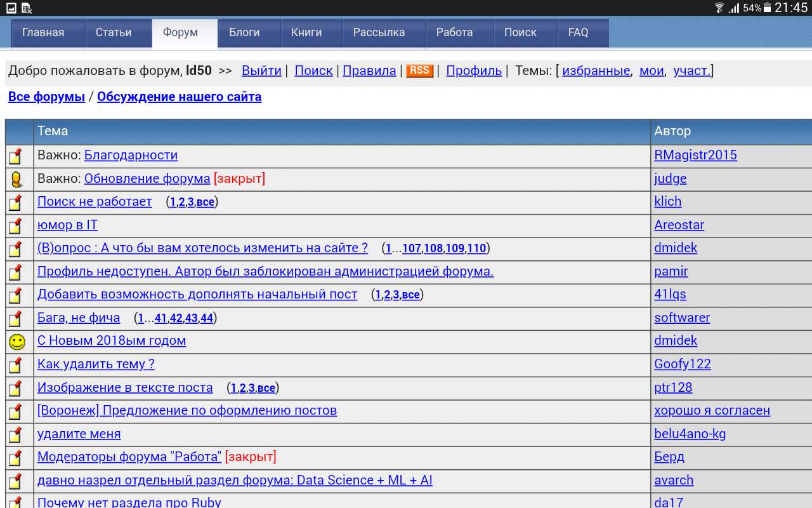Open page 44 of Бага, не фича
This screenshot has width=812, height=508.
pos(207,318)
